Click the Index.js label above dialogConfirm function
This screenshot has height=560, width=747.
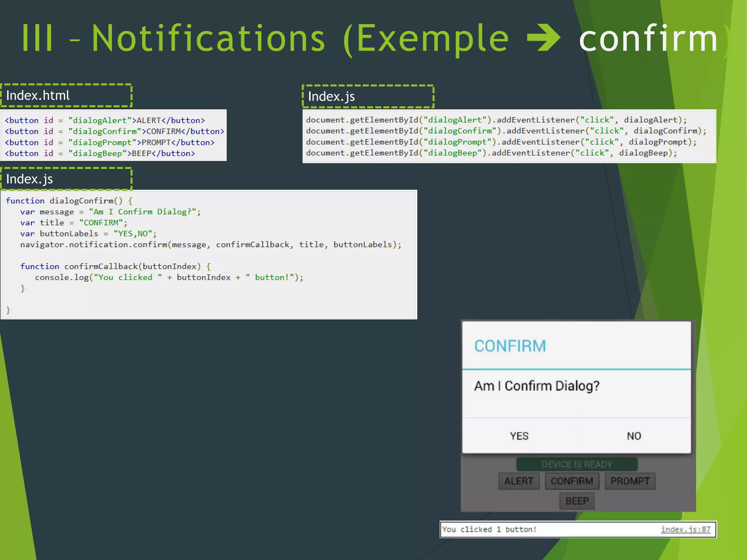(66, 179)
